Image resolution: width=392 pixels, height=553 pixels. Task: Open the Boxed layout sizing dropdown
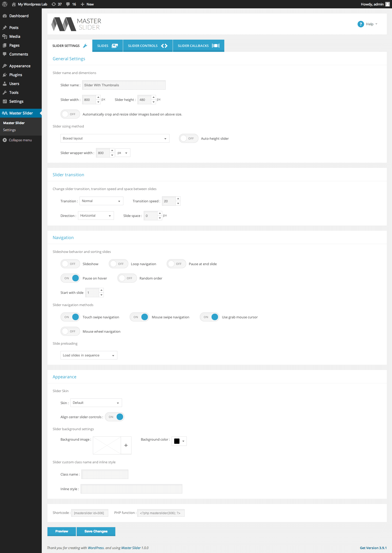tap(115, 138)
